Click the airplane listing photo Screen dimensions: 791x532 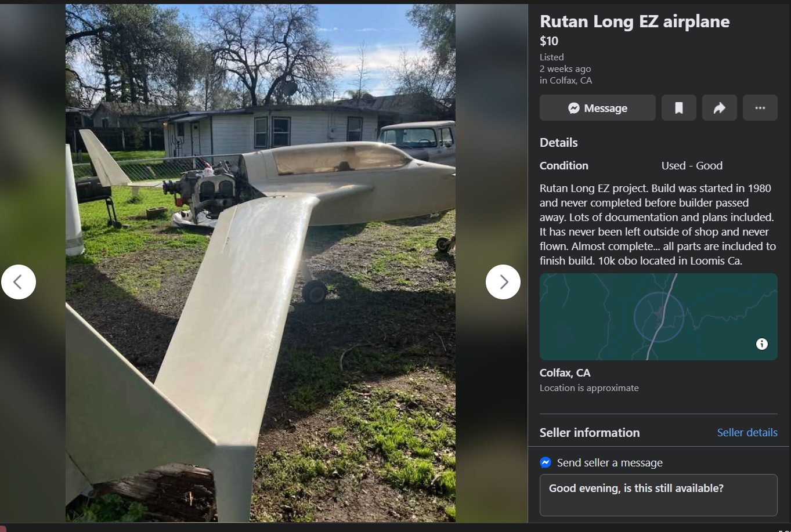(261, 263)
